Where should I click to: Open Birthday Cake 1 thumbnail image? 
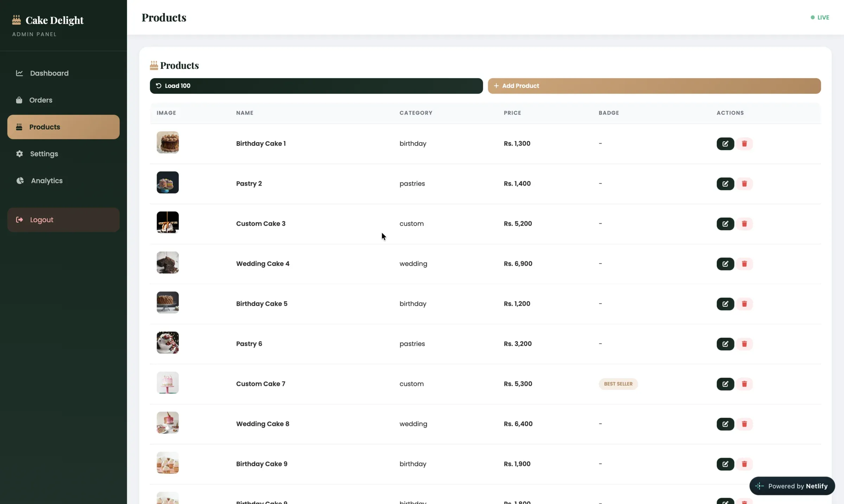click(168, 142)
